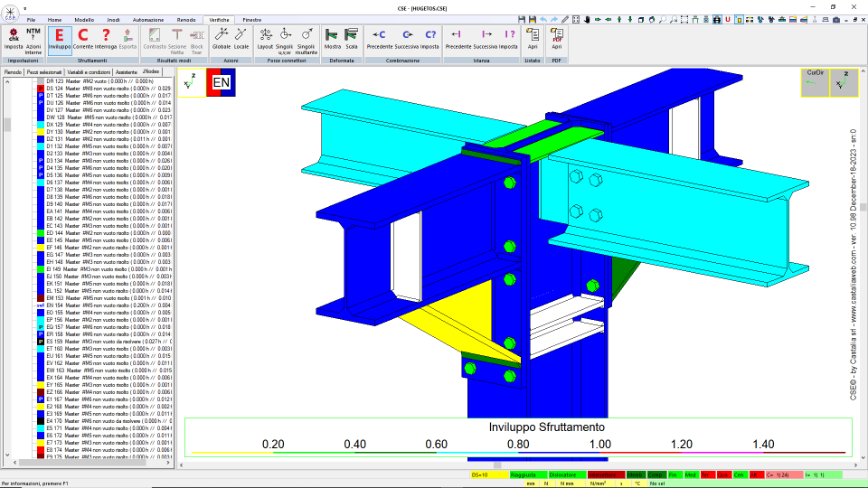Open Globale actions tool
868x488 pixels.
coord(222,40)
